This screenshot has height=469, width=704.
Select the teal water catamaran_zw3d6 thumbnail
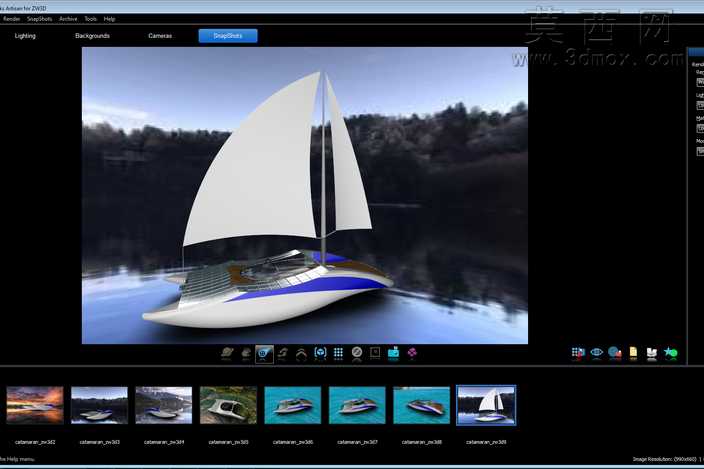[x=293, y=405]
